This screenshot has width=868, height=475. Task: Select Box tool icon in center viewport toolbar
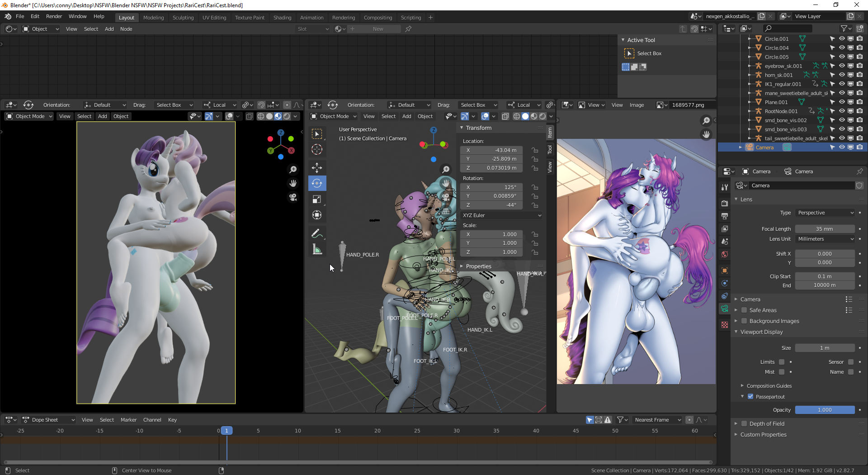click(x=317, y=134)
